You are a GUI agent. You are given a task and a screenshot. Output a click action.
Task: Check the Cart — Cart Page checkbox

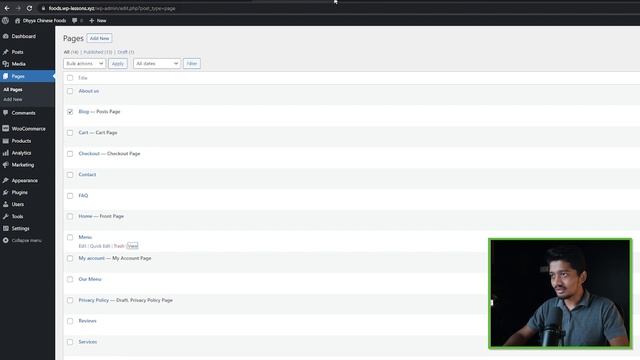pos(70,133)
